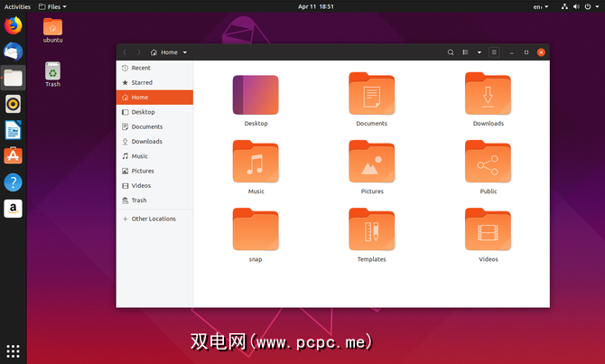Open the Downloads folder icon
Viewport: 605px width, 364px height.
click(488, 95)
